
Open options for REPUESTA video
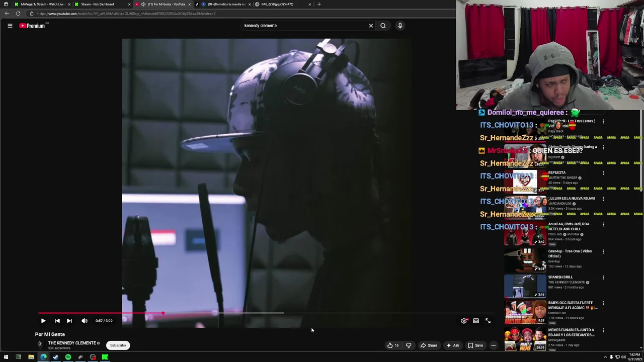(x=603, y=173)
